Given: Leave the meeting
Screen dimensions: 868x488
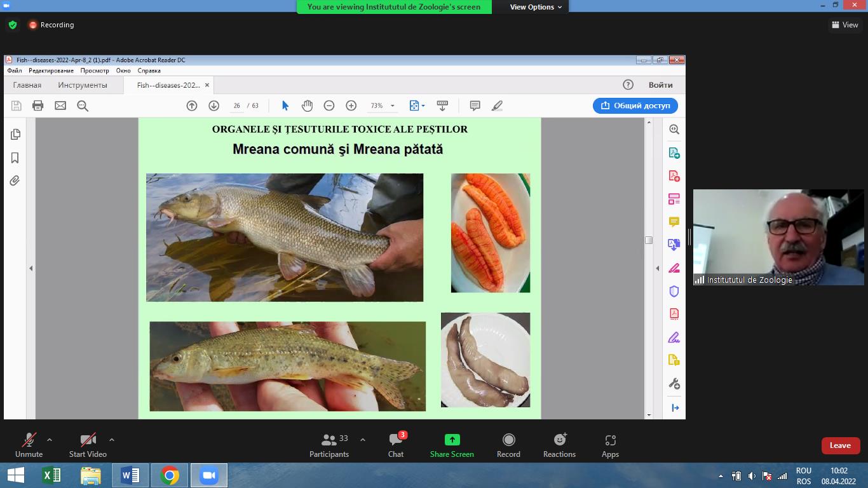Looking at the screenshot, I should point(840,445).
